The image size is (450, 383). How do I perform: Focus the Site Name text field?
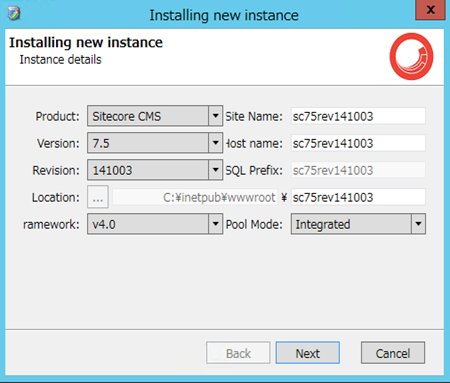[x=358, y=116]
